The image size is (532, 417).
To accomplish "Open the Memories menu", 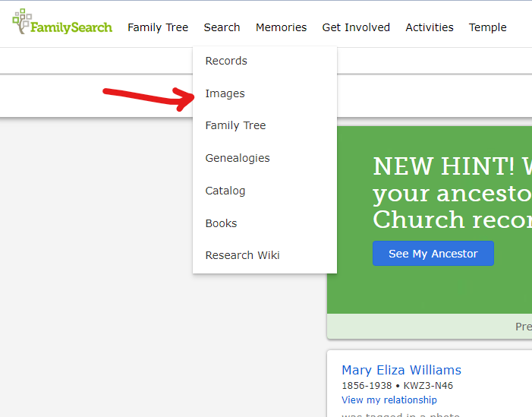I will [281, 27].
